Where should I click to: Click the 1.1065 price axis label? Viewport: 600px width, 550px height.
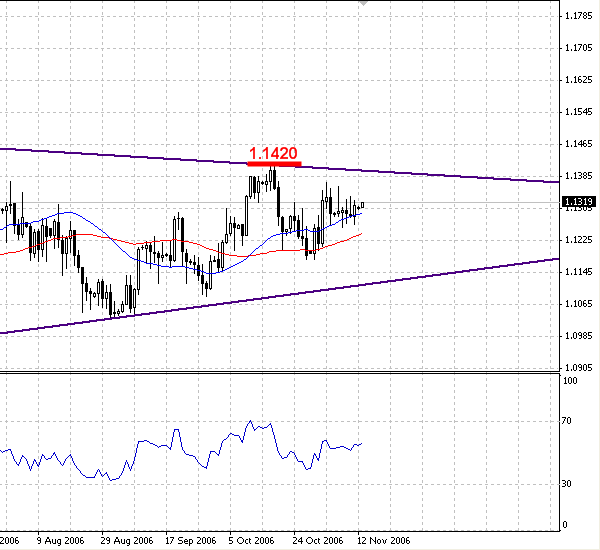click(579, 304)
